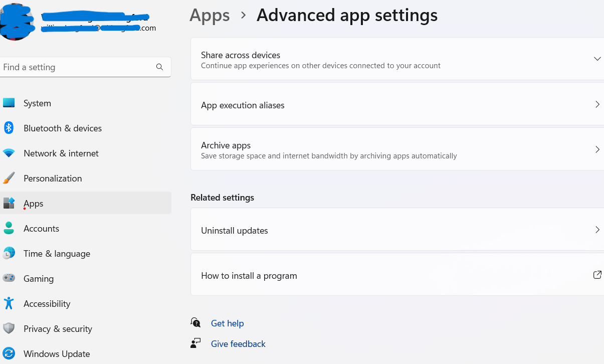Click the App execution aliases title text

pos(243,105)
